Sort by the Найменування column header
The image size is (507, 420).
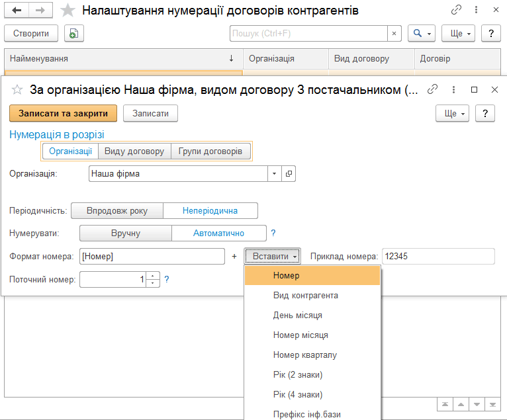click(124, 59)
